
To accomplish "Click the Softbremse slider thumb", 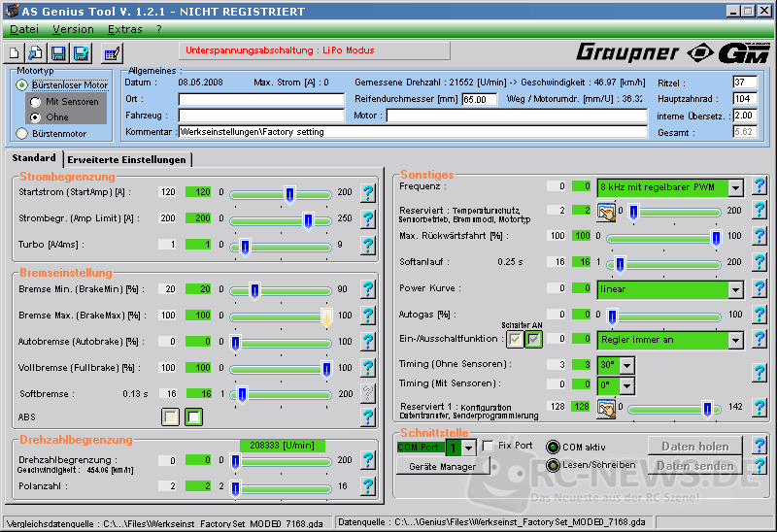I will (x=242, y=395).
